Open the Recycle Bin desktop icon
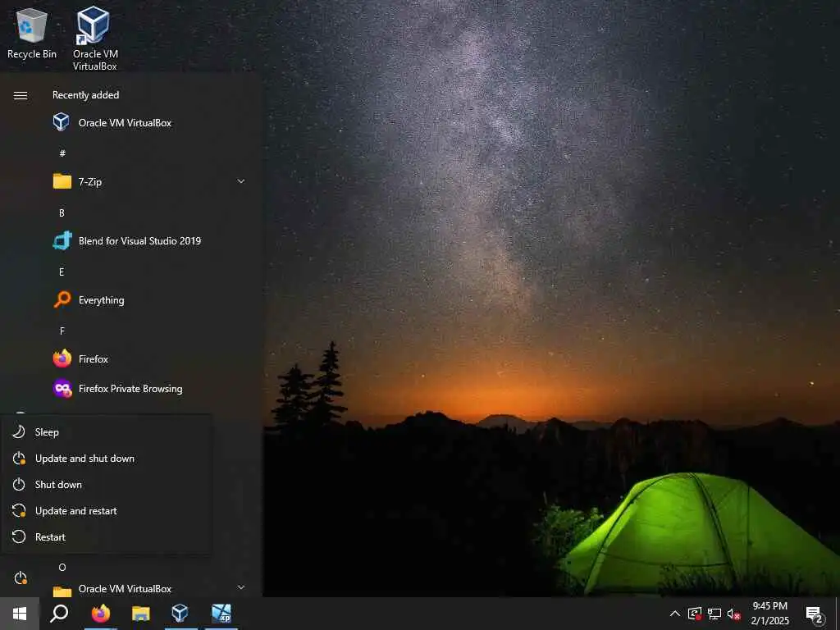The image size is (840, 630). [x=32, y=33]
